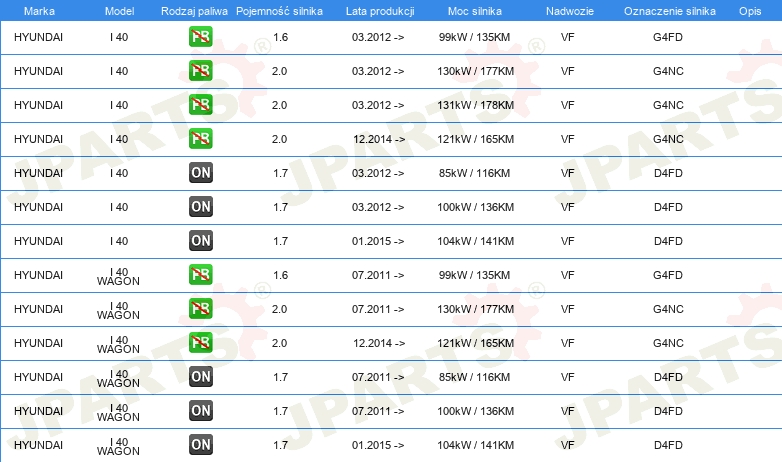Click PB fuel icon in I 40 WAGON 130kW / 177KM row
This screenshot has height=462, width=782.
[x=200, y=309]
